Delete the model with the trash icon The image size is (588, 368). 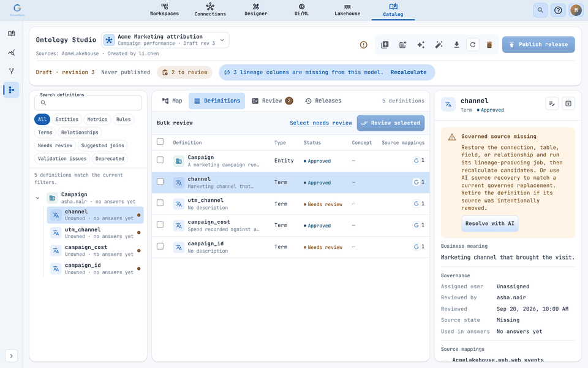pos(489,45)
